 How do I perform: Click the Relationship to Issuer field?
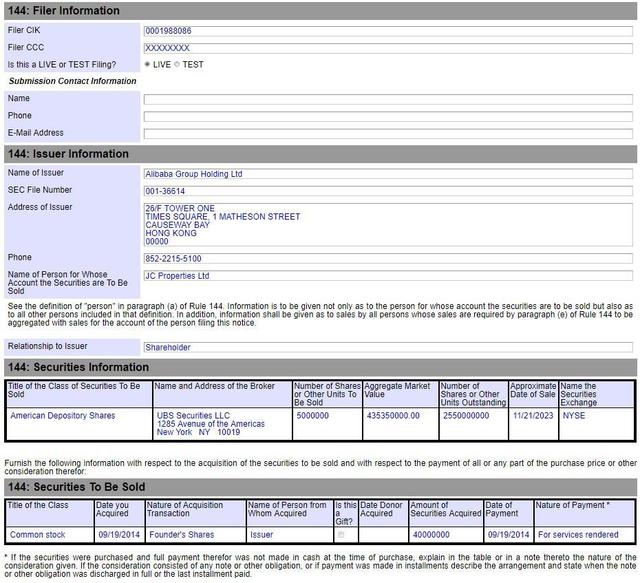pyautogui.click(x=387, y=347)
